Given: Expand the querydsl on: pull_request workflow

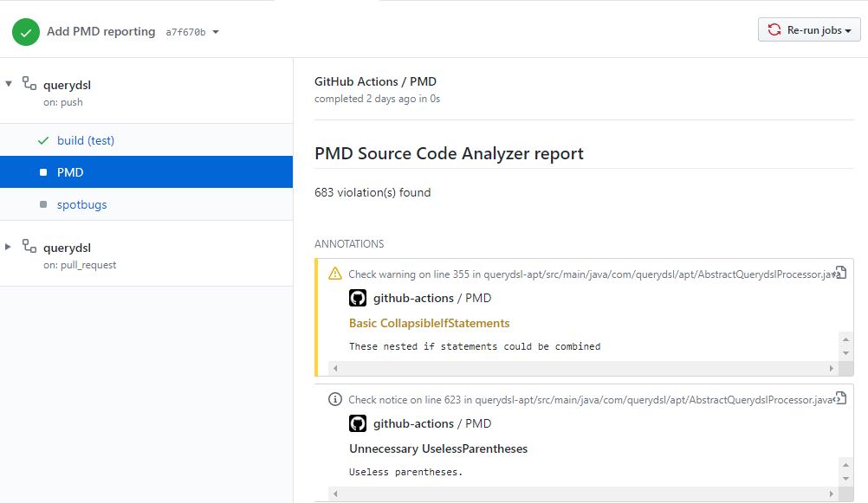Looking at the screenshot, I should [x=9, y=247].
